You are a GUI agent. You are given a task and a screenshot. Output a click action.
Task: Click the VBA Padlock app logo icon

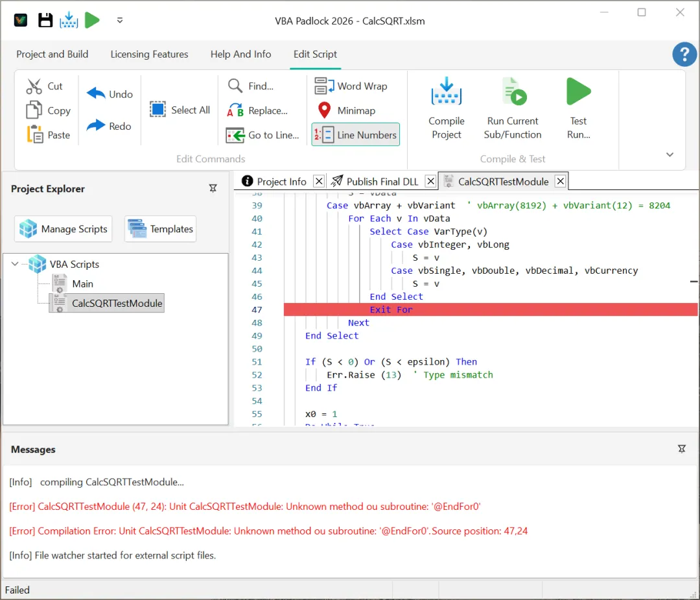pyautogui.click(x=21, y=21)
